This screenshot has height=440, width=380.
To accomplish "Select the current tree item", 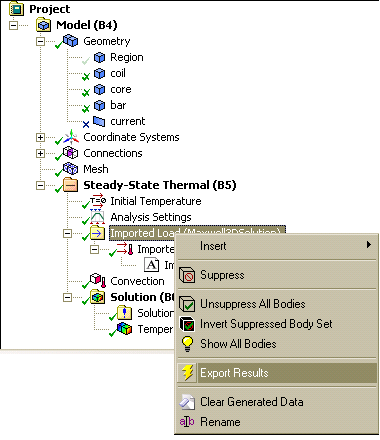I will click(x=128, y=121).
